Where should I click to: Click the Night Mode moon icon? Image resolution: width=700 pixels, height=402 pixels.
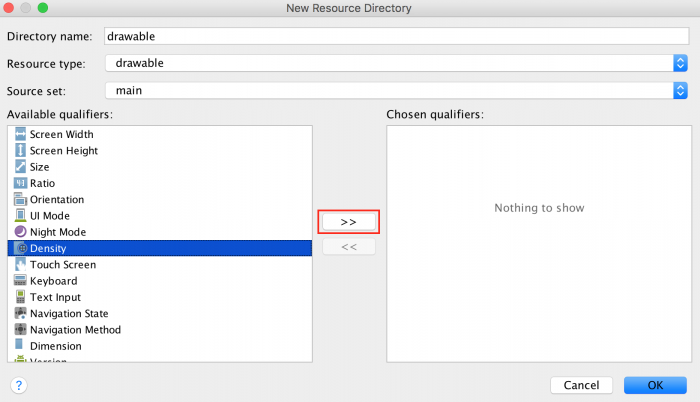coord(20,232)
